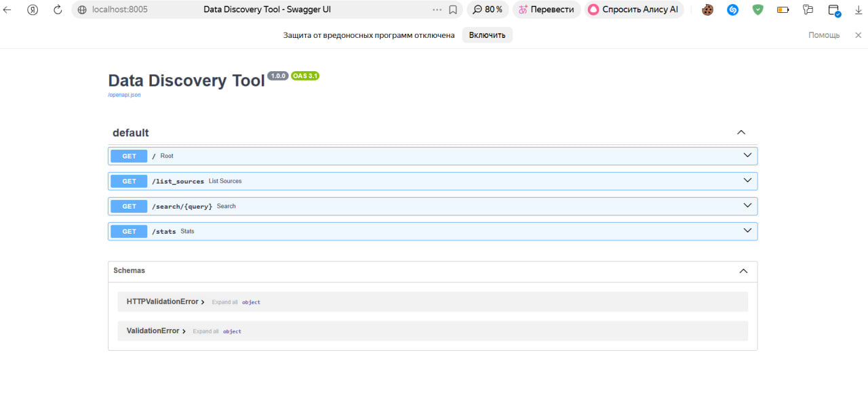Viewport: 868px width, 420px height.
Task: Click the default section heading
Action: click(131, 133)
